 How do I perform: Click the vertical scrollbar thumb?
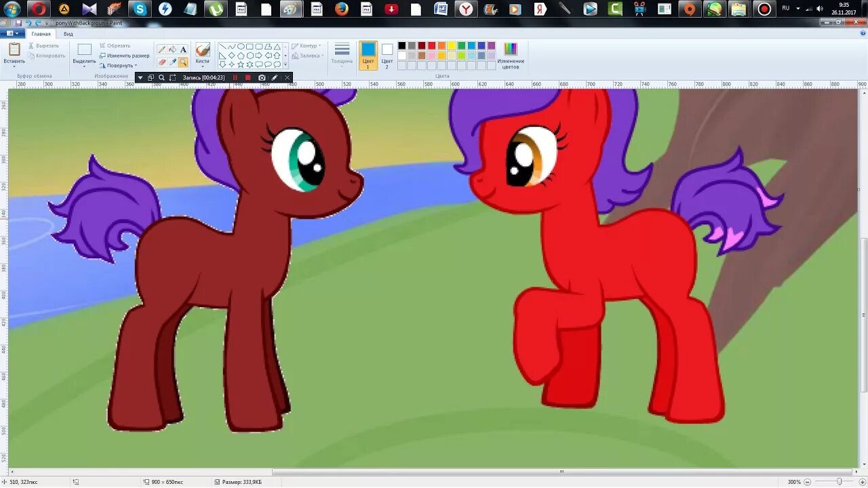[863, 315]
